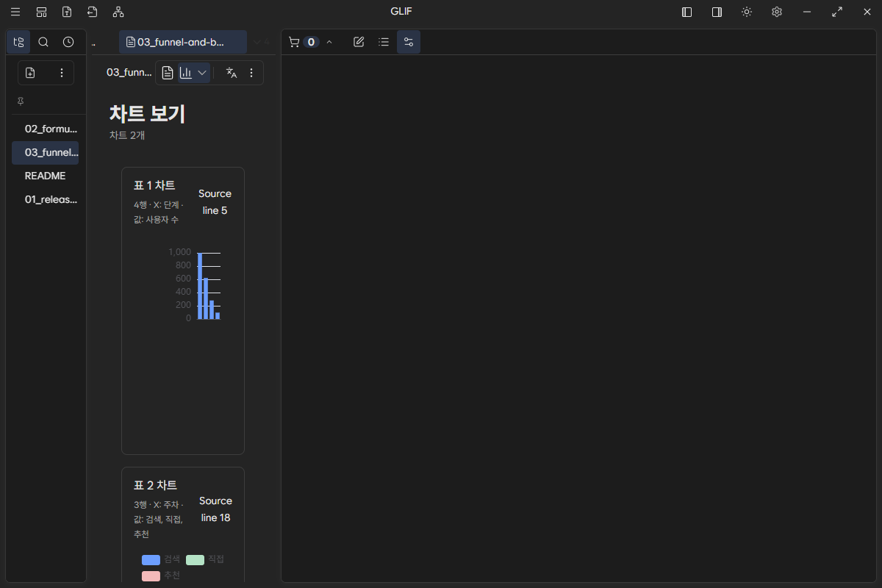Minimize the GLIF window

(807, 12)
